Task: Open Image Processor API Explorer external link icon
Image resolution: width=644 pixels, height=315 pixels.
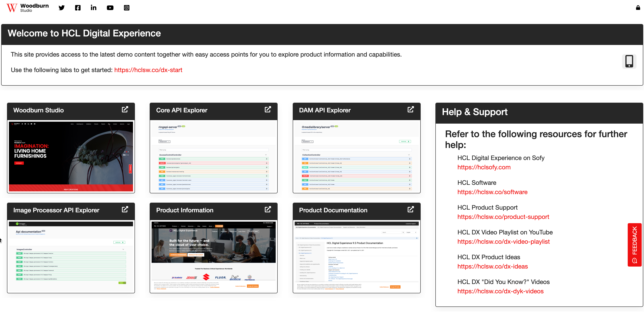Action: (125, 209)
